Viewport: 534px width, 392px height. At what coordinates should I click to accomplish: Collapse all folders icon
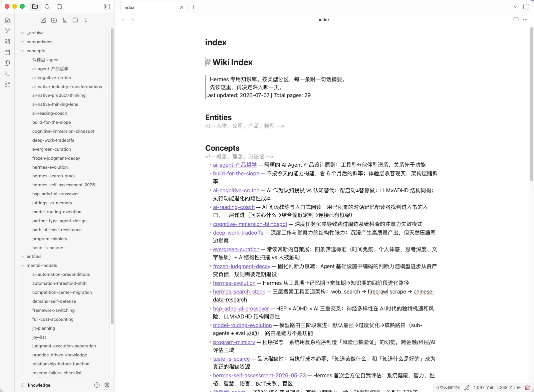pos(86,20)
